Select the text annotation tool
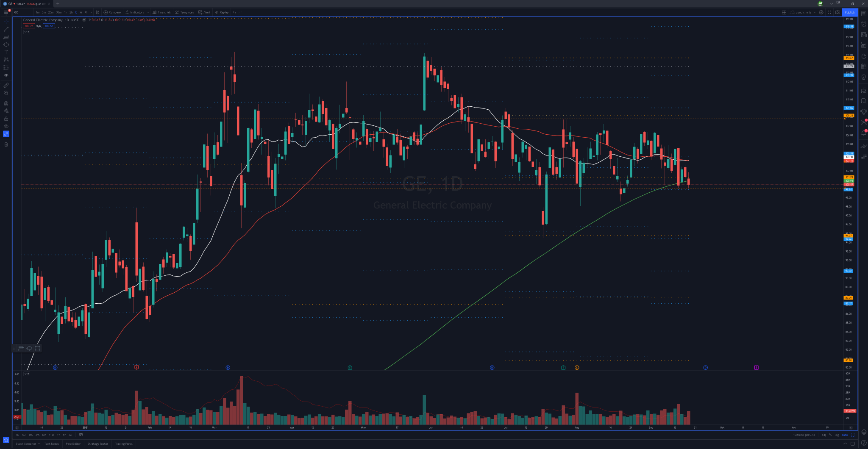868x449 pixels. [6, 52]
